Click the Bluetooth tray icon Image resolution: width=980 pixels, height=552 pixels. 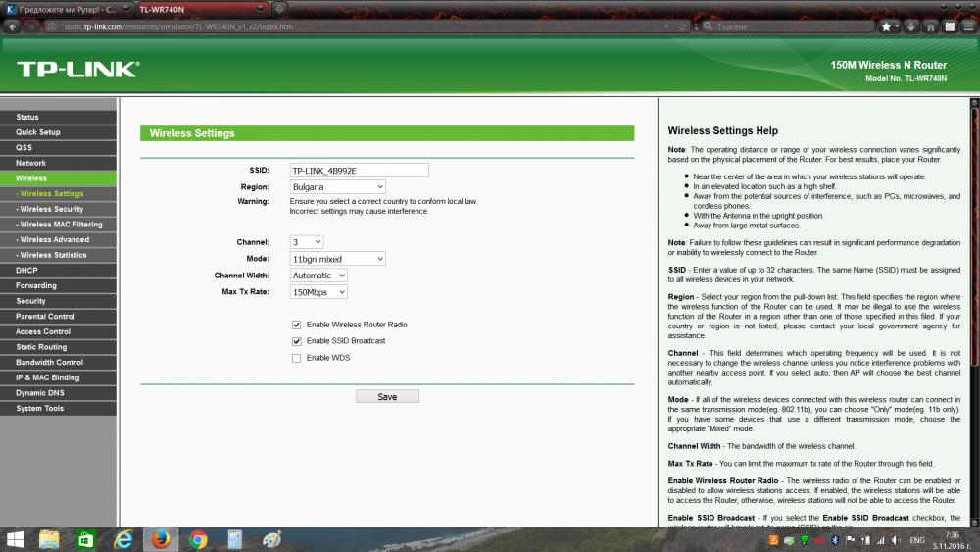[x=835, y=540]
